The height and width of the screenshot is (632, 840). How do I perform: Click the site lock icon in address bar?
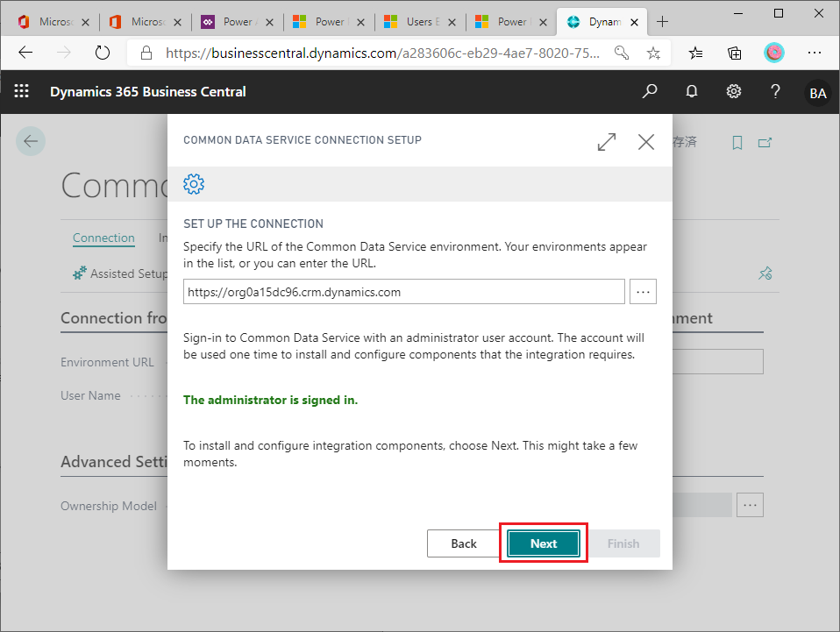click(146, 53)
